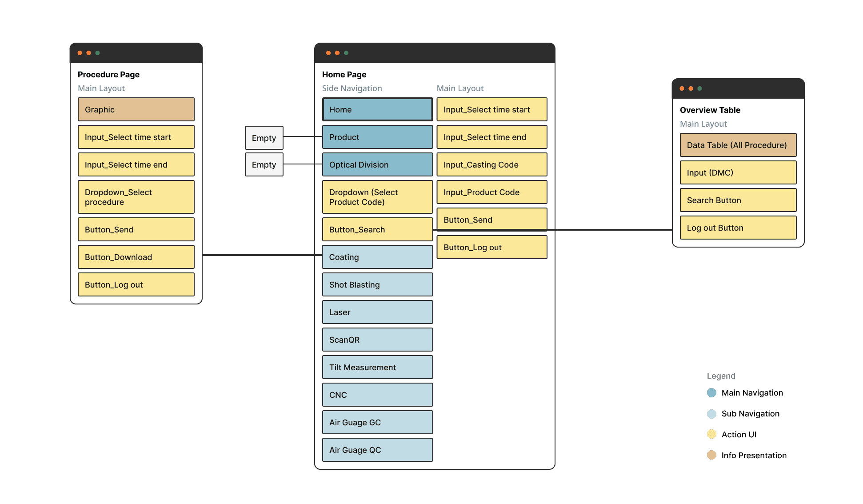This screenshot has width=863, height=504.
Task: Click the first Empty box beside Product
Action: pyautogui.click(x=264, y=138)
